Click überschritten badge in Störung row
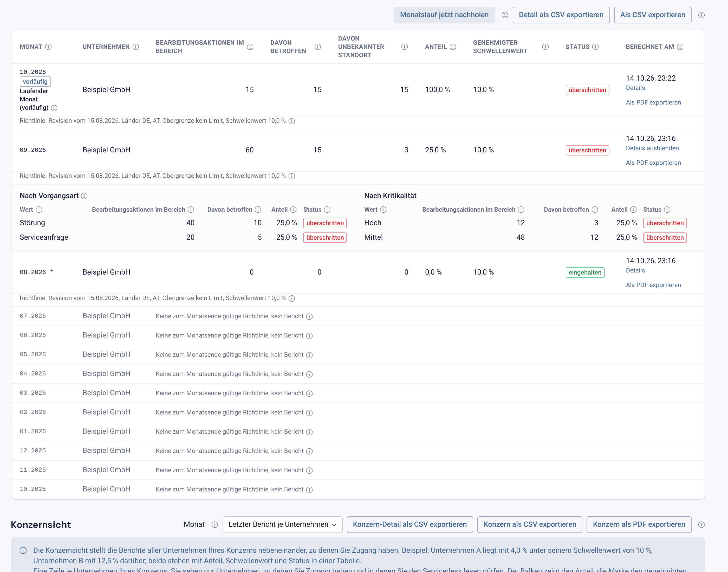This screenshot has height=572, width=728. click(x=325, y=223)
